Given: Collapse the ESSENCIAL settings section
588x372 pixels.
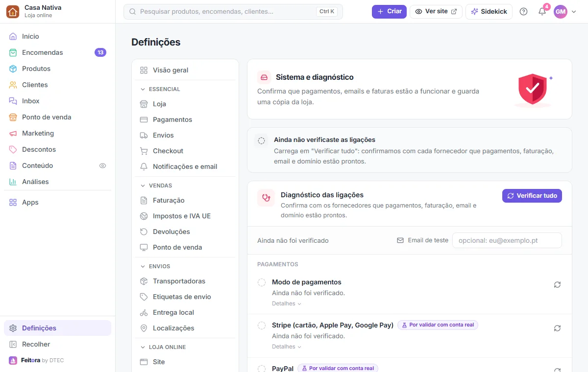Looking at the screenshot, I should click(x=185, y=89).
